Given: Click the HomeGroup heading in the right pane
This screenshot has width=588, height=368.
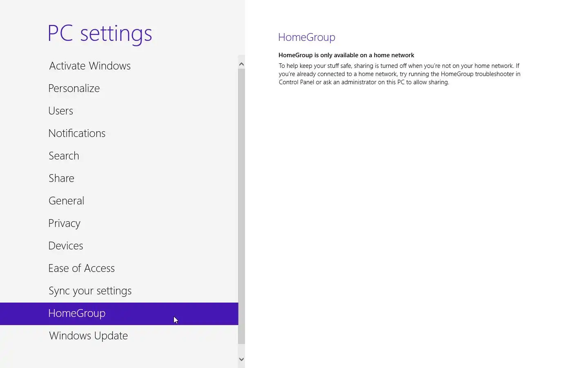Looking at the screenshot, I should [x=307, y=37].
